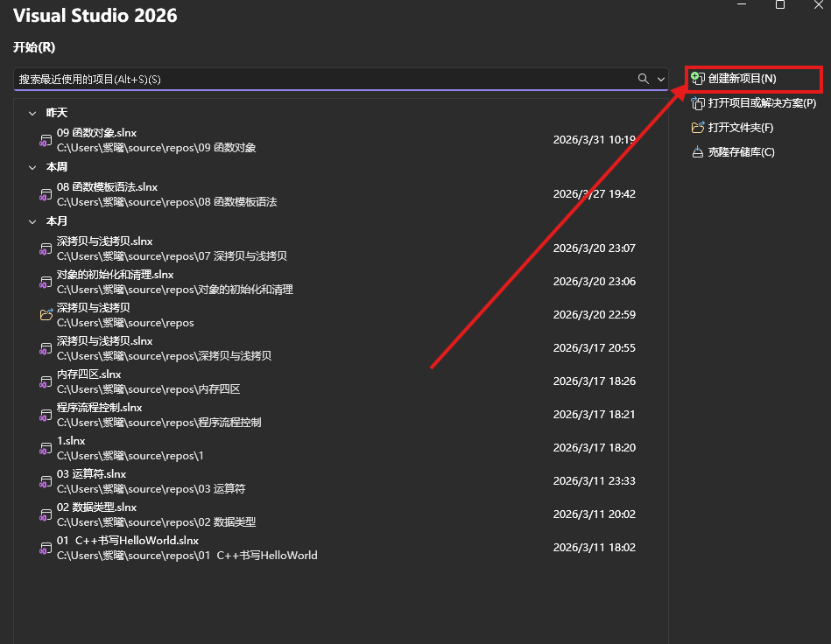This screenshot has height=644, width=831.
Task: Open recent project 内存四区.slnx
Action: 340,381
